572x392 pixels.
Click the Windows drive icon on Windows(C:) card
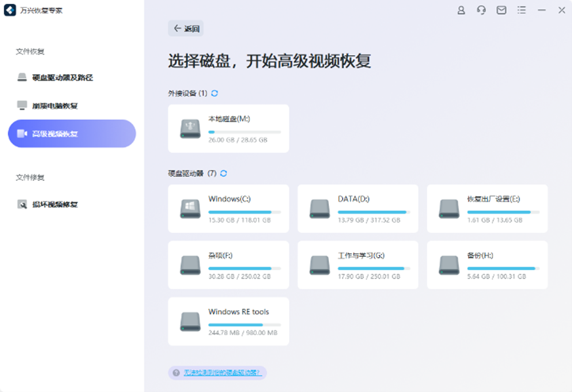click(x=189, y=206)
